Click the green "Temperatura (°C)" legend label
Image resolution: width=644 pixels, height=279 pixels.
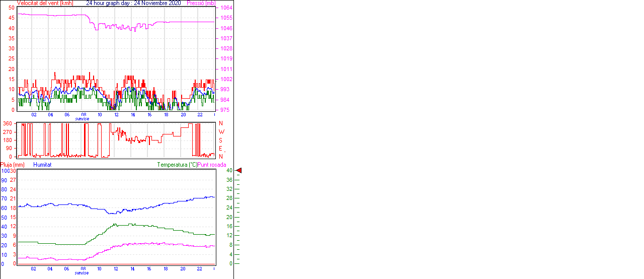point(177,165)
